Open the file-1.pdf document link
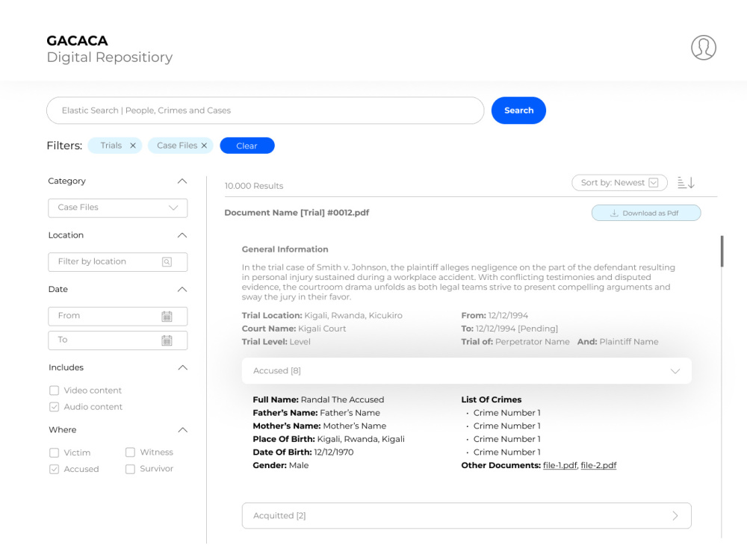This screenshot has height=560, width=747. (560, 465)
